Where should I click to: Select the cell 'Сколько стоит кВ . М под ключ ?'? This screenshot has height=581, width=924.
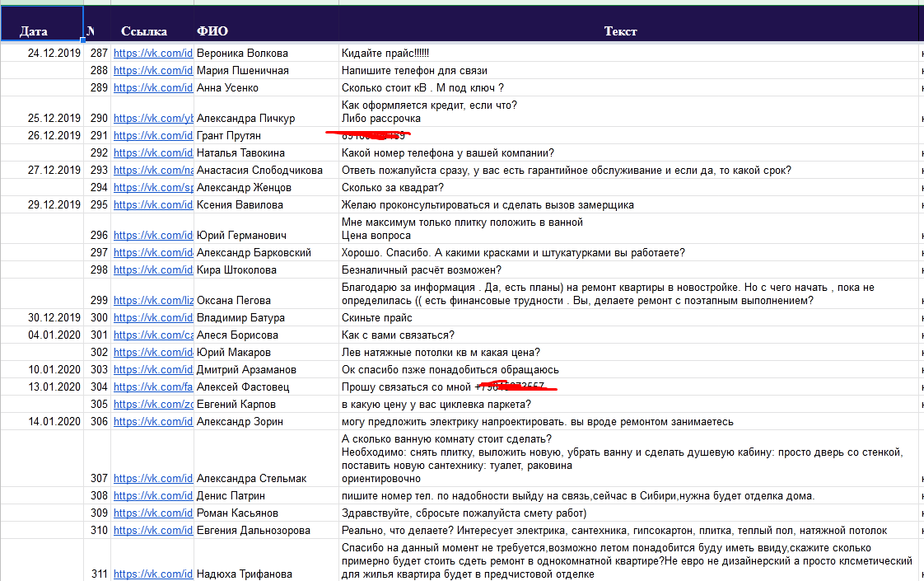coord(628,88)
